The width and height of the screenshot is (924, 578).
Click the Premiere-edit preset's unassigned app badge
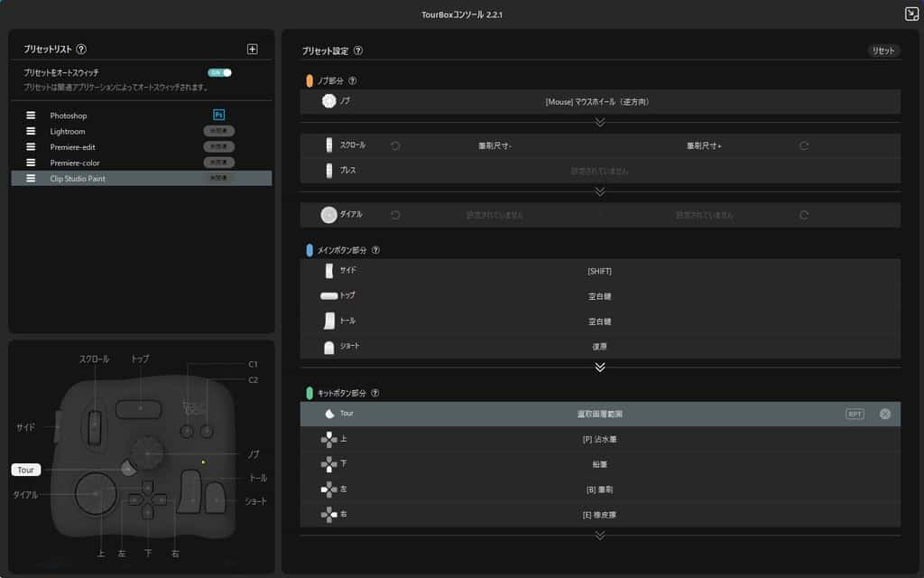(218, 146)
